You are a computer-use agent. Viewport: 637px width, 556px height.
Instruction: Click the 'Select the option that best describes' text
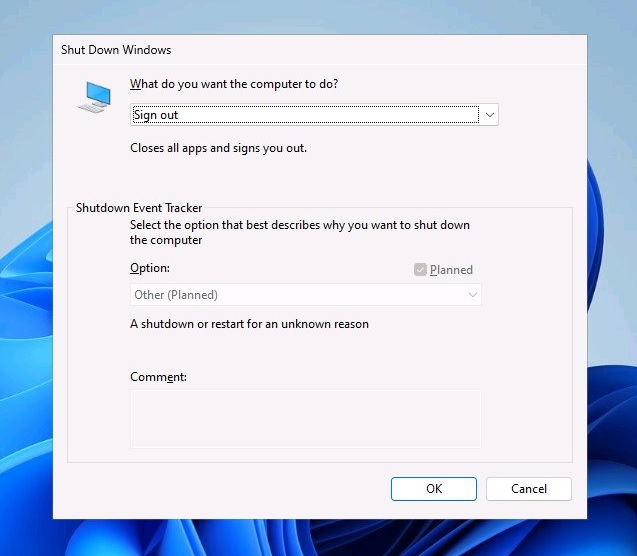300,232
